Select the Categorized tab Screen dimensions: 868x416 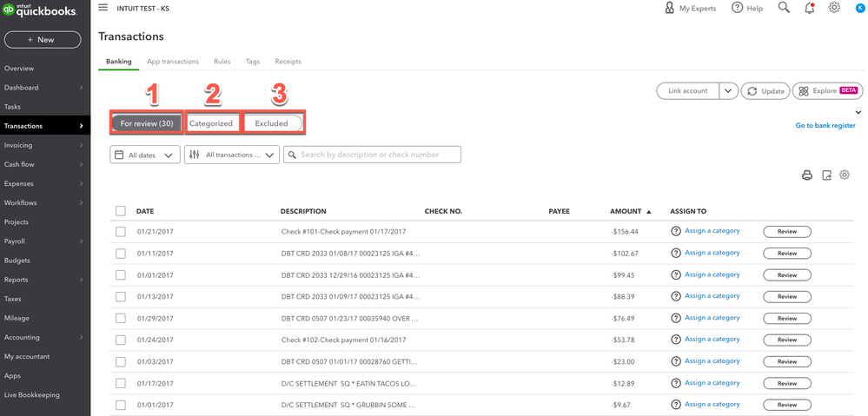pos(211,123)
